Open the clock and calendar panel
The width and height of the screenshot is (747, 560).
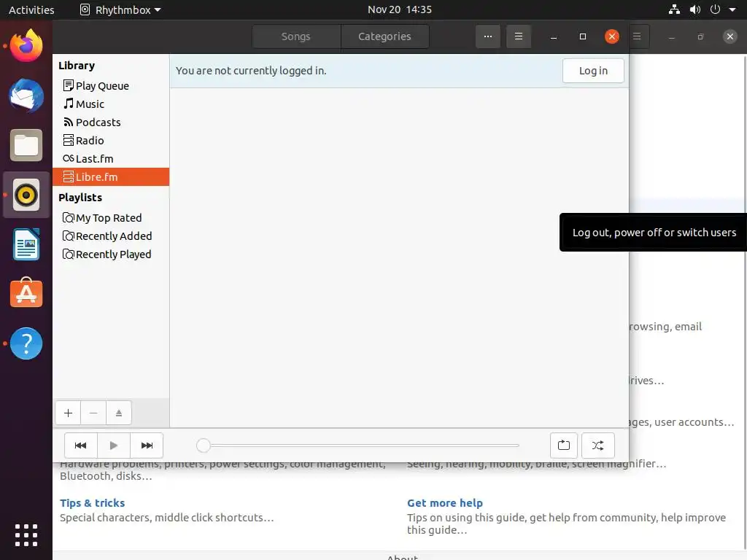click(x=399, y=9)
